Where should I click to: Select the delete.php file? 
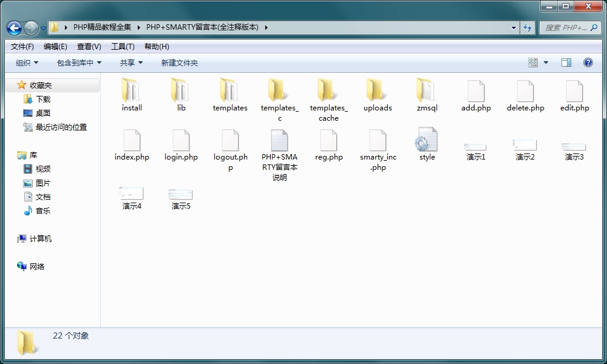point(525,96)
